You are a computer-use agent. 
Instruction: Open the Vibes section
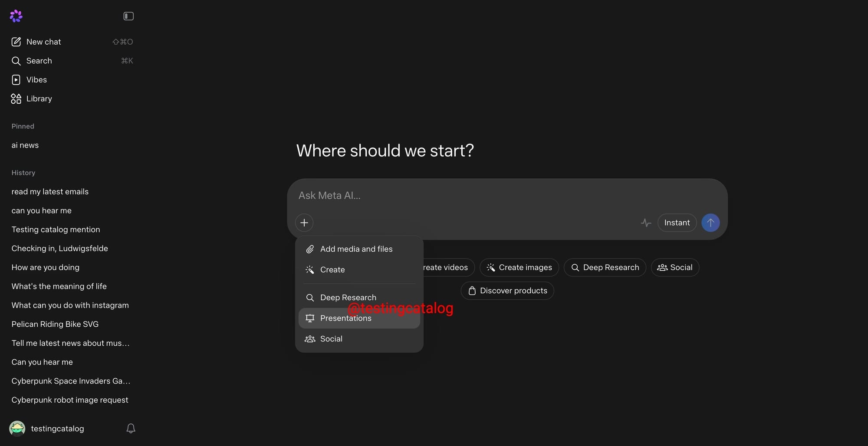pyautogui.click(x=72, y=80)
